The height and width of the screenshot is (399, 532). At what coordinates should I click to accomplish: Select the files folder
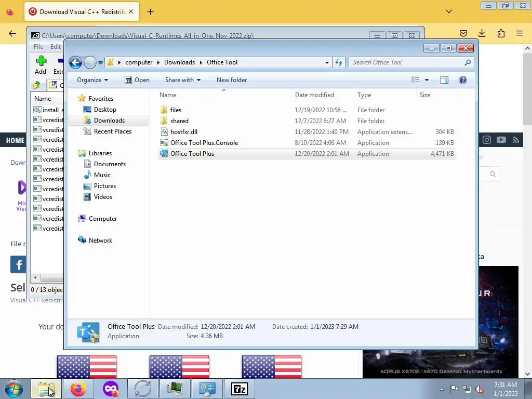click(307, 110)
